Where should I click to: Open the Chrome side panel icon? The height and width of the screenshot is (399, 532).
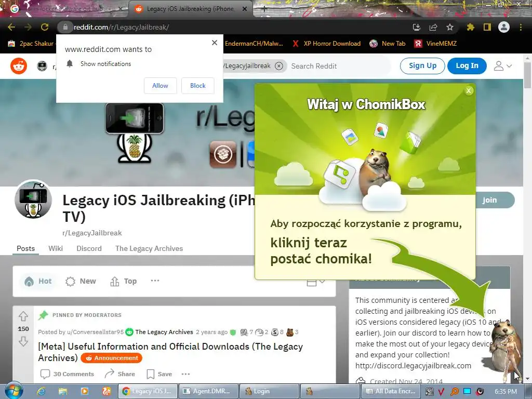[487, 27]
